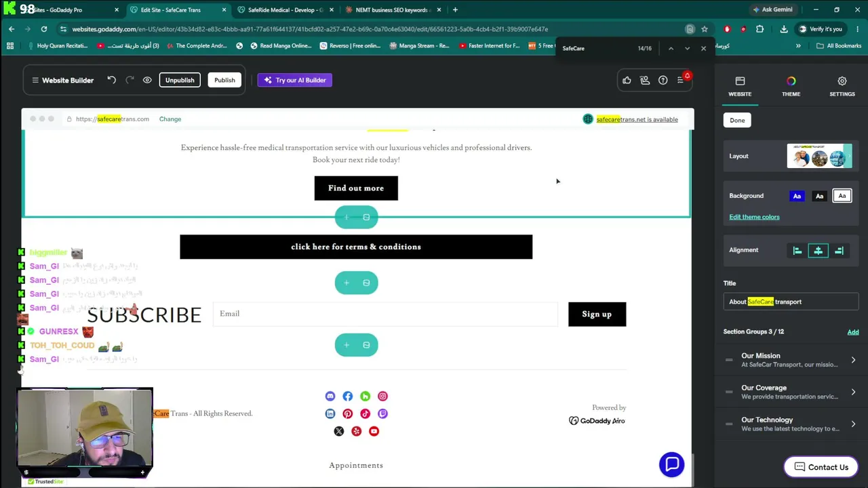The image size is (868, 488).
Task: Undo the last editor change
Action: click(x=111, y=80)
